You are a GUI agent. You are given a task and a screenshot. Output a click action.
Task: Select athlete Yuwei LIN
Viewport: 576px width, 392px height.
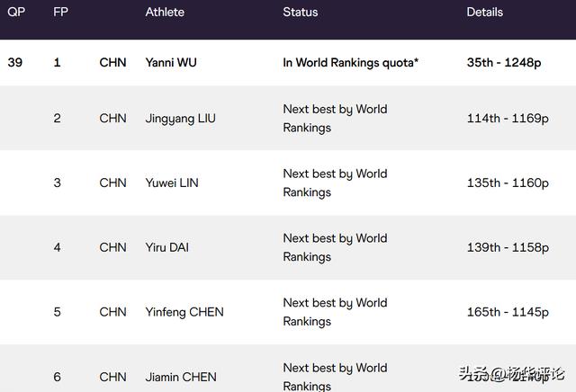tap(172, 183)
